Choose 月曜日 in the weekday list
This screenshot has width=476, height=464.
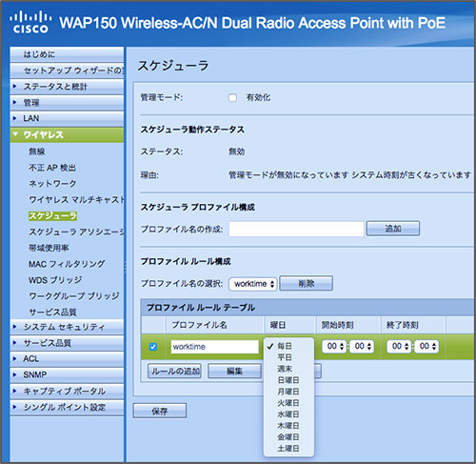tap(288, 392)
